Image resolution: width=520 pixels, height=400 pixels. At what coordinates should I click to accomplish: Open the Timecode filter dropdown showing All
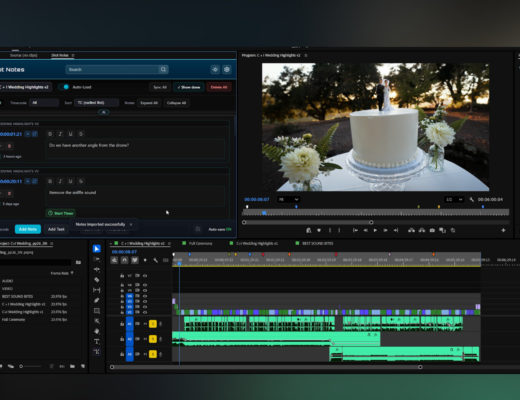pos(44,103)
